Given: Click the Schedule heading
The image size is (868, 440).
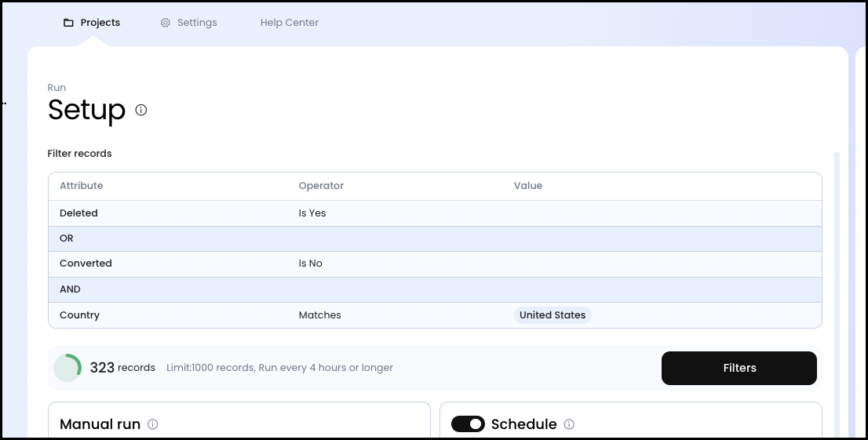Looking at the screenshot, I should click(523, 424).
